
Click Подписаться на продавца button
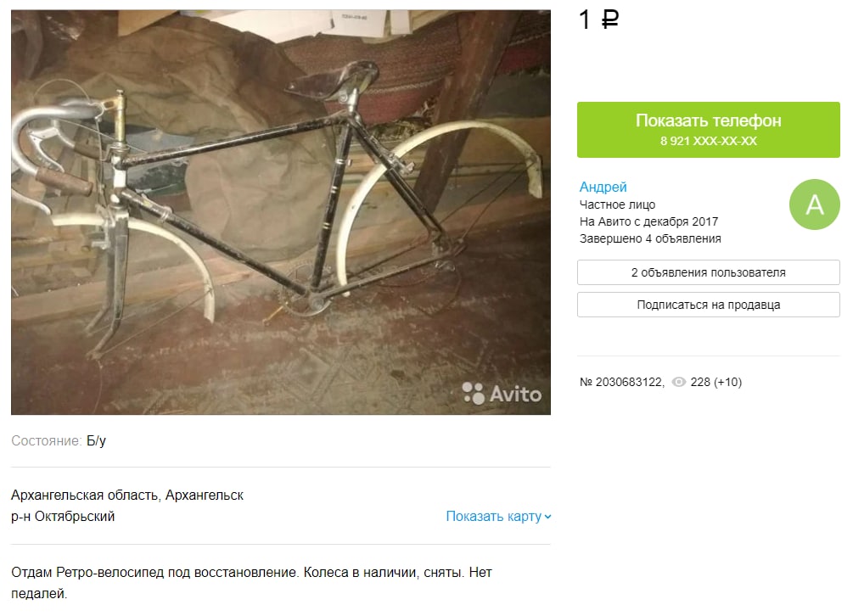tap(708, 305)
